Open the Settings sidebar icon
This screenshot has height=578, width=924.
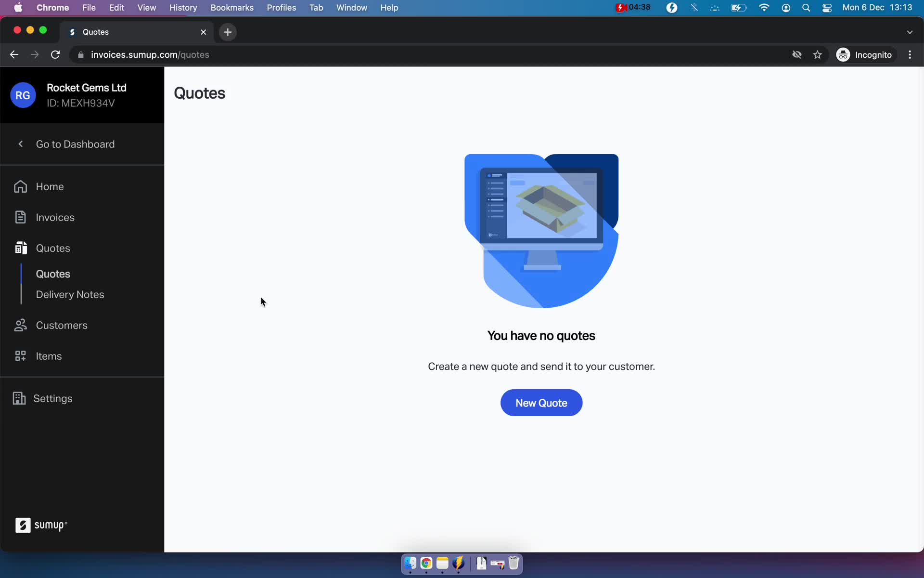(19, 398)
